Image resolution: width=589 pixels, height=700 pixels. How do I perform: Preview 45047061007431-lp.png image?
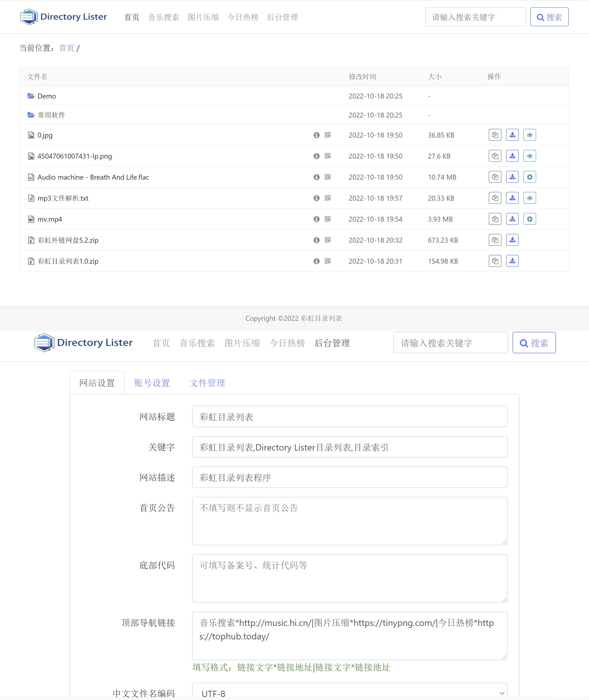pos(530,156)
